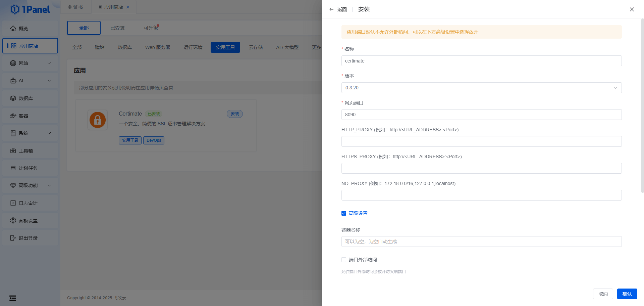Uncheck the 高级设置 checkbox
The height and width of the screenshot is (306, 644).
point(344,213)
